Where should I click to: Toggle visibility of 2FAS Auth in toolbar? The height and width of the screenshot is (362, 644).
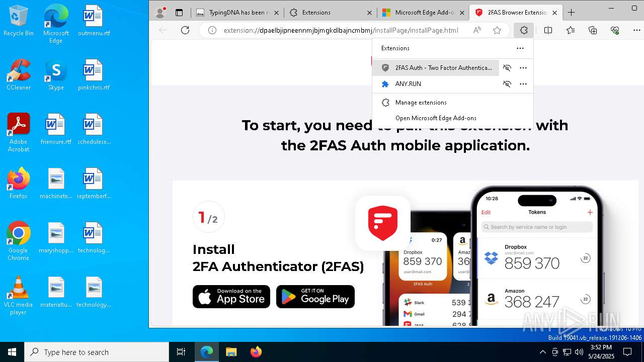point(507,68)
